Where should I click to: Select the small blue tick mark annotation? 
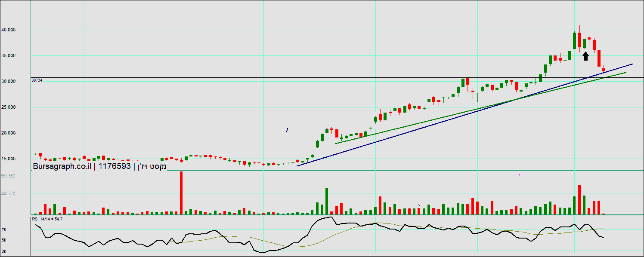click(x=287, y=129)
